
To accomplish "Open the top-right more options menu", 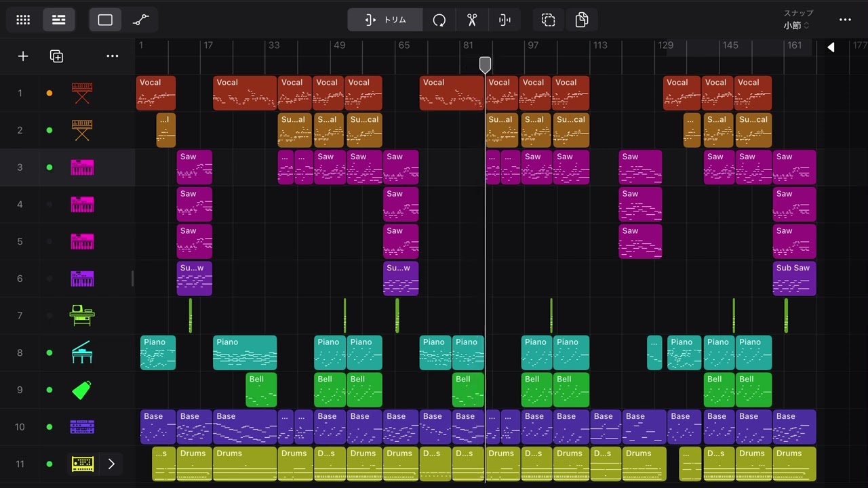I will click(845, 20).
